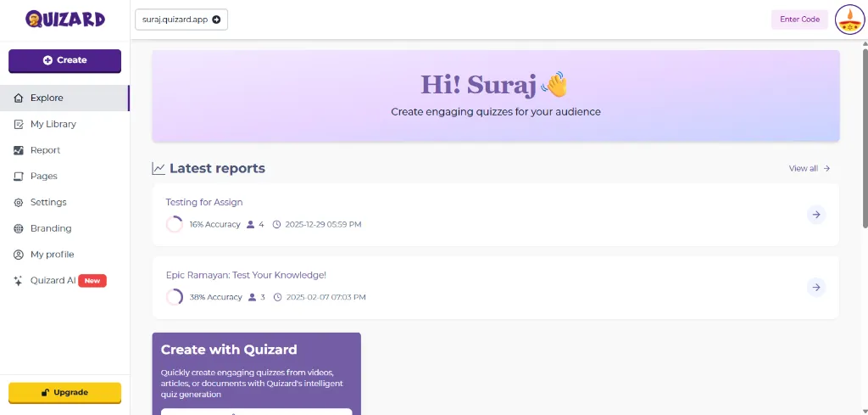Viewport: 868px width, 415px height.
Task: Click the Branding globe icon
Action: [19, 228]
